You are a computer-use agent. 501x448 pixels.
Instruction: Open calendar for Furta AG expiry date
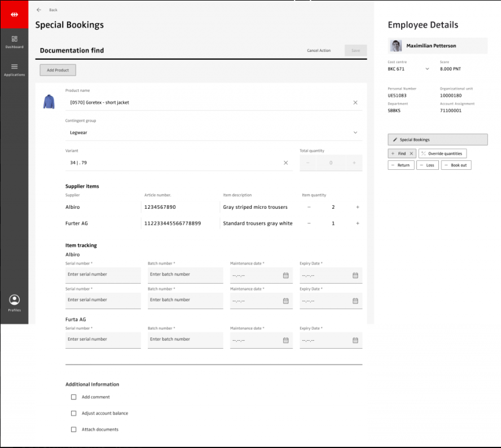(355, 340)
